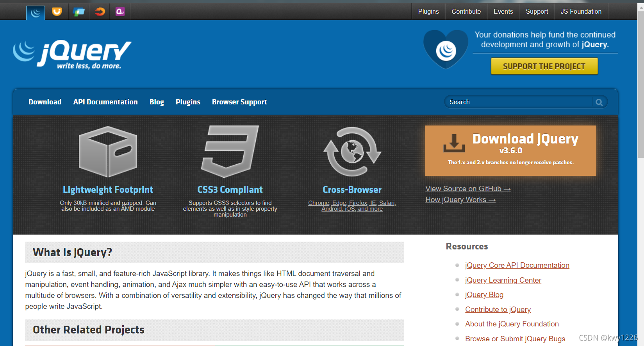Click the CSS3 logo icon
This screenshot has height=346, width=644.
click(230, 152)
